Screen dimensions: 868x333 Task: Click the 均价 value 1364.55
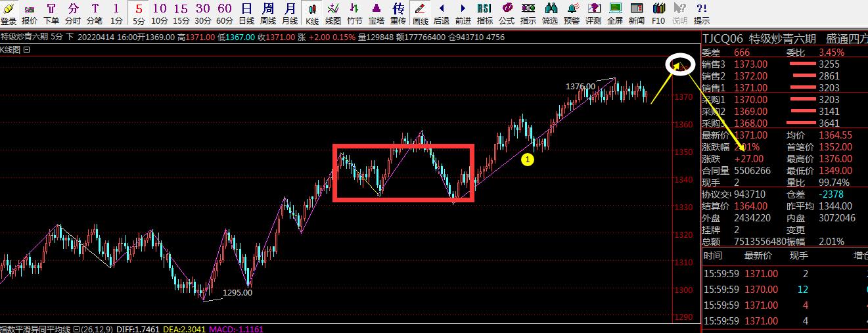click(x=835, y=135)
